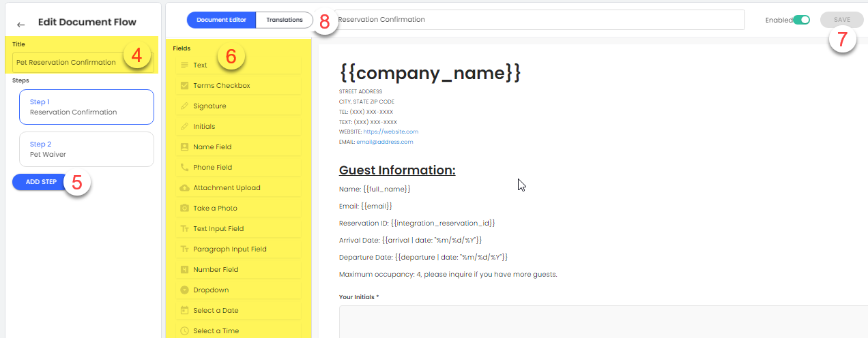
Task: Toggle the Enabled switch off
Action: click(802, 20)
